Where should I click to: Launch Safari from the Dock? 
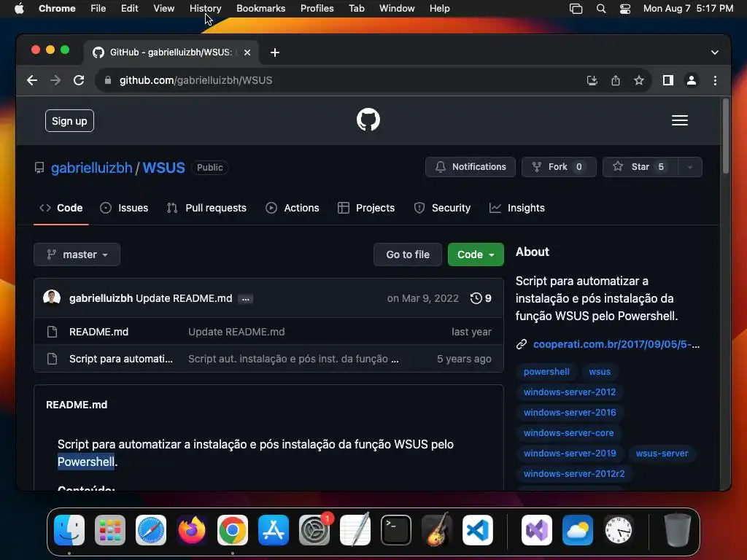[151, 529]
